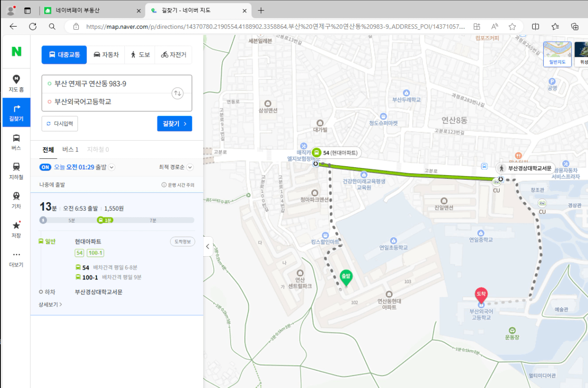The width and height of the screenshot is (588, 388).
Task: Toggle the ON real-time switch
Action: 45,167
